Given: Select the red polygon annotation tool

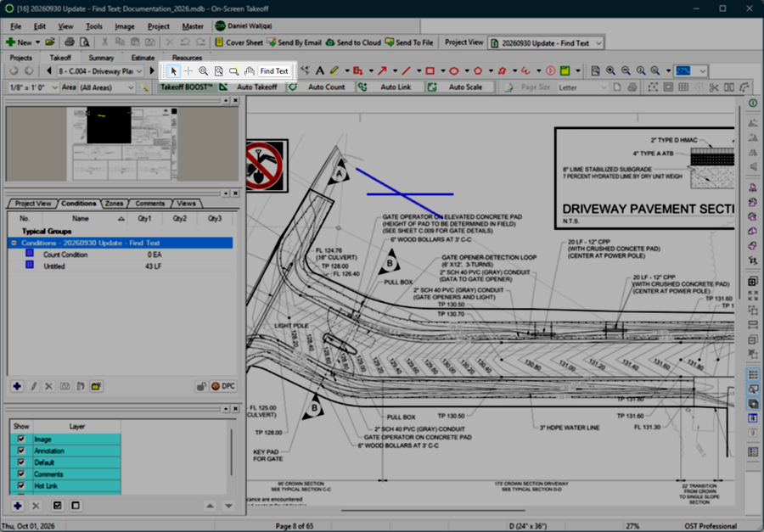Looking at the screenshot, I should [x=477, y=71].
